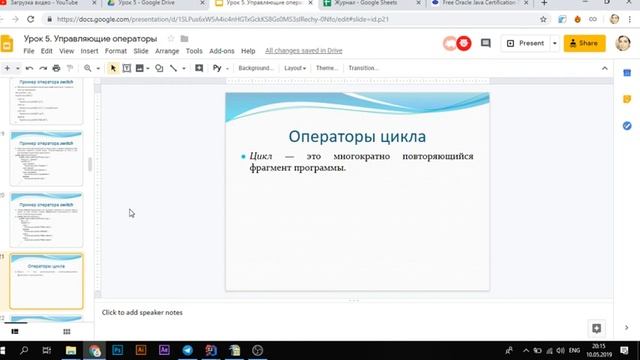This screenshot has width=640, height=360.
Task: Select the Операторы цикла slide thumbnail
Action: tap(46, 281)
